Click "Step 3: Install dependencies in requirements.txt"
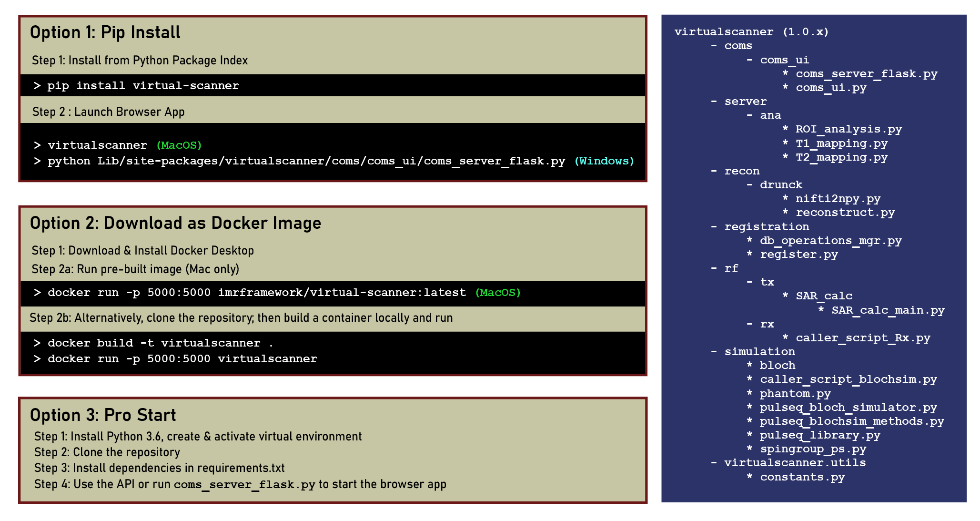This screenshot has height=521, width=980. point(159,468)
